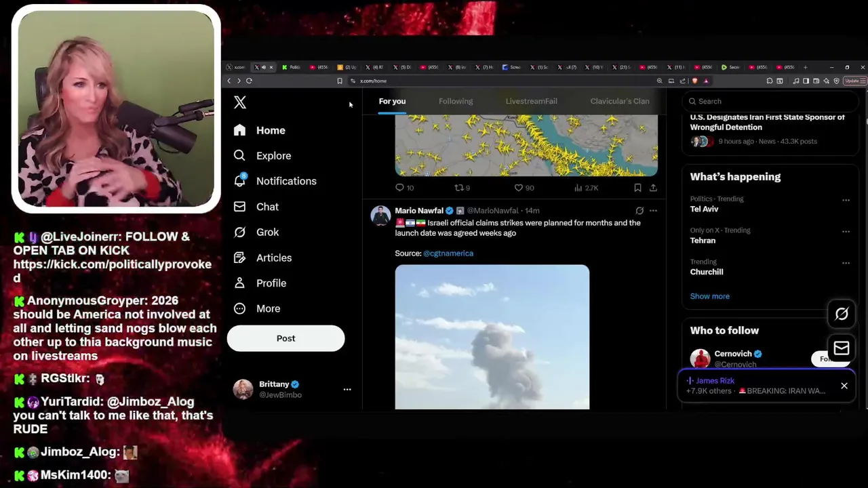
Task: Open Chat in the sidebar
Action: 256,207
